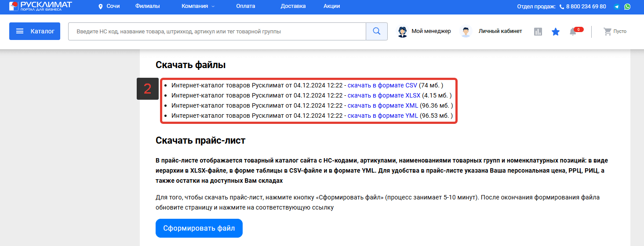This screenshot has width=644, height=246.
Task: Click the phone icon beside 8 800 234 69 80
Action: [x=561, y=7]
